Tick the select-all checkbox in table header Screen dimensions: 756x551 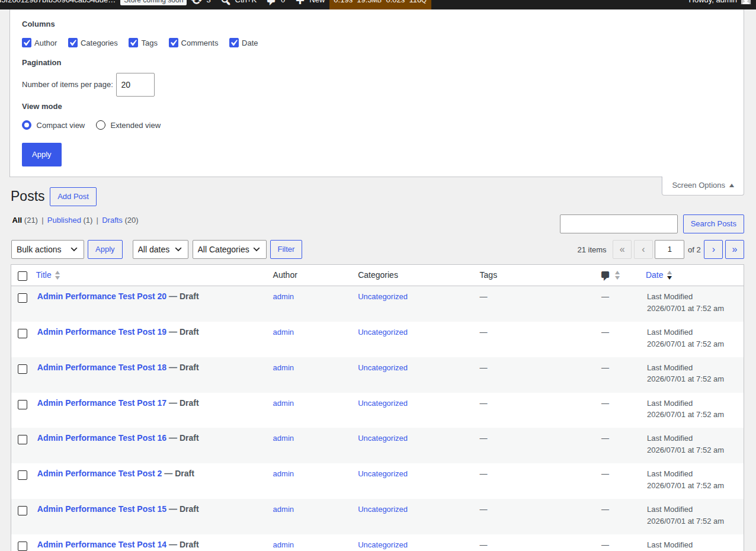(23, 276)
